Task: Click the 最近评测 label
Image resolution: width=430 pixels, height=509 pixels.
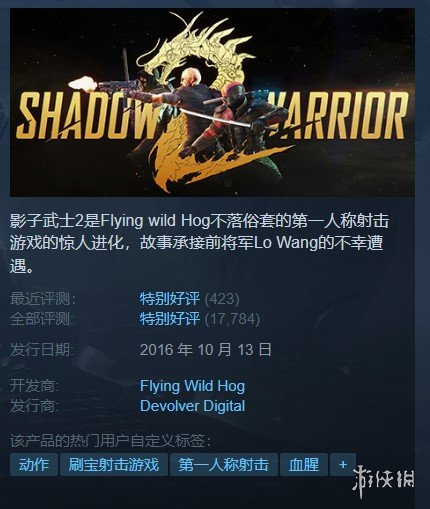Action: tap(43, 299)
